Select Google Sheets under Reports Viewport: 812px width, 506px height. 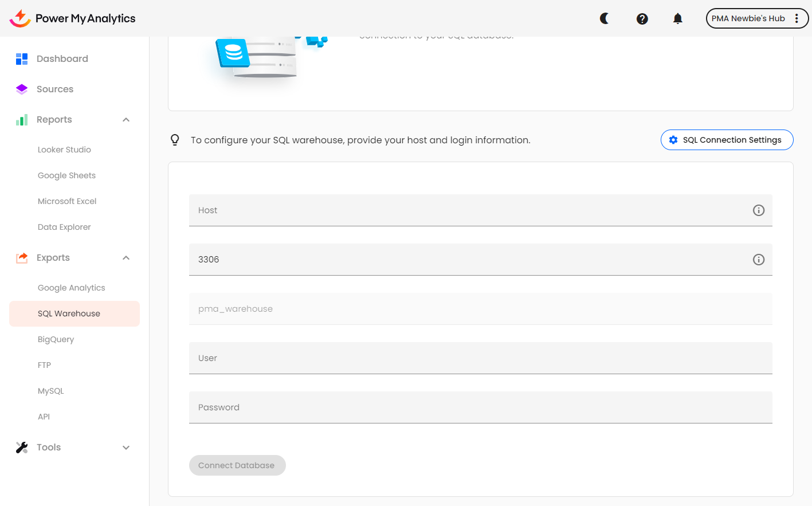[x=66, y=175]
